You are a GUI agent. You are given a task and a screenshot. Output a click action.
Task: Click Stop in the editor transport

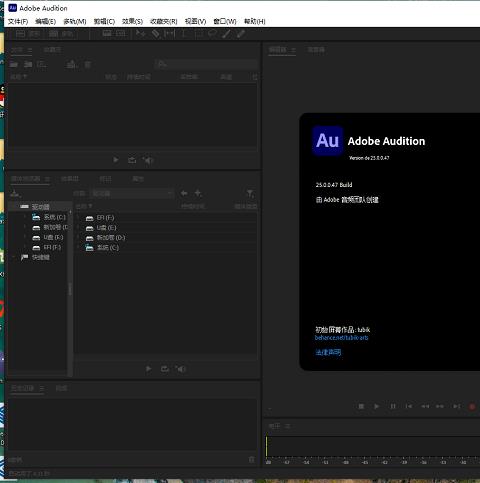point(361,406)
